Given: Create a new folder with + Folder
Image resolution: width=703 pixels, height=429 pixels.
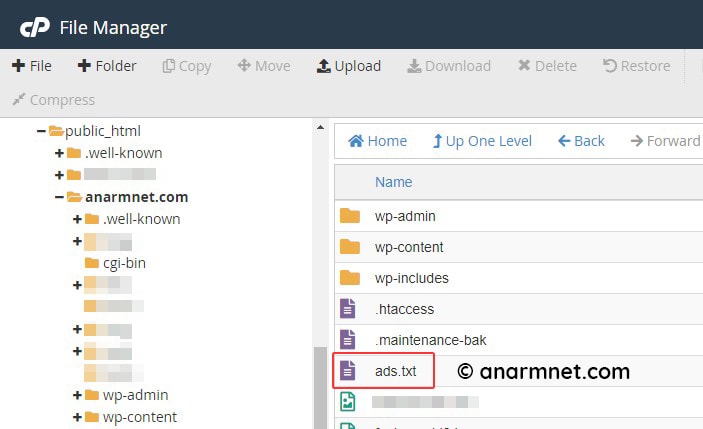Looking at the screenshot, I should point(107,66).
